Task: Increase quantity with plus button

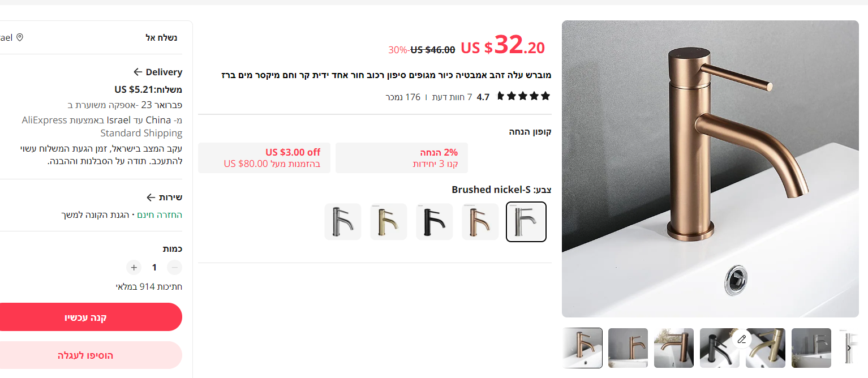Action: (134, 267)
